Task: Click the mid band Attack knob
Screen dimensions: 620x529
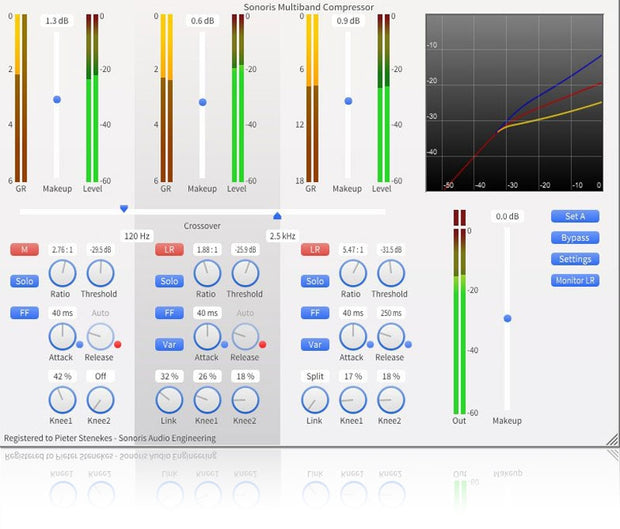Action: tap(207, 336)
